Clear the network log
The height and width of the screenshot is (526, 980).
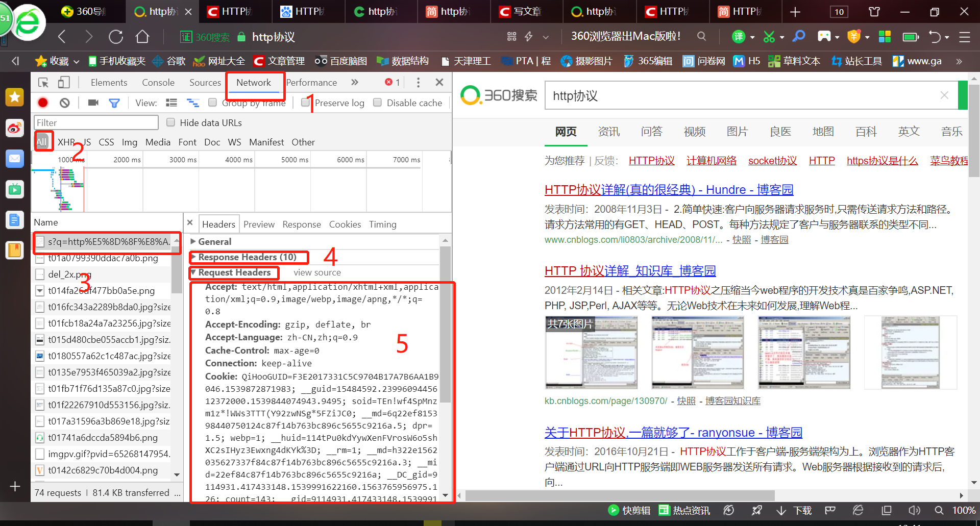coord(64,103)
